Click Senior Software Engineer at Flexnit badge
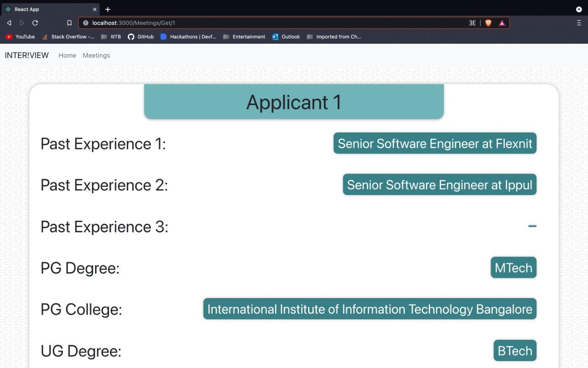 (x=435, y=144)
